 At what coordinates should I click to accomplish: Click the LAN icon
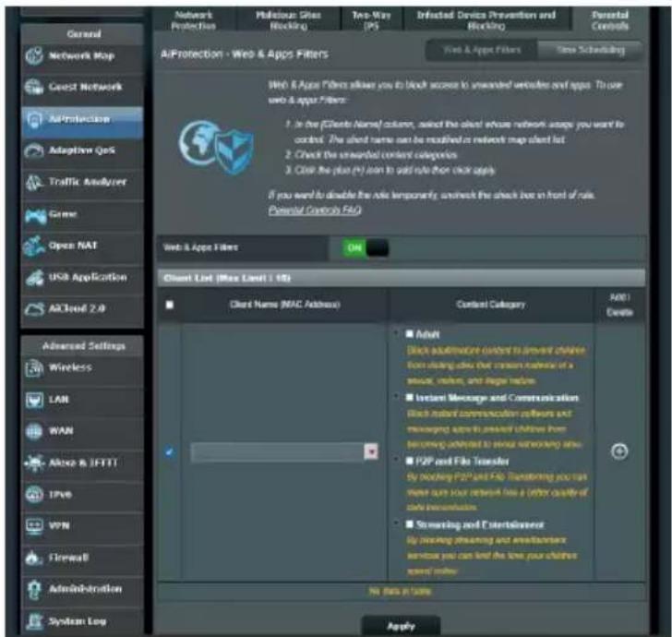[34, 400]
